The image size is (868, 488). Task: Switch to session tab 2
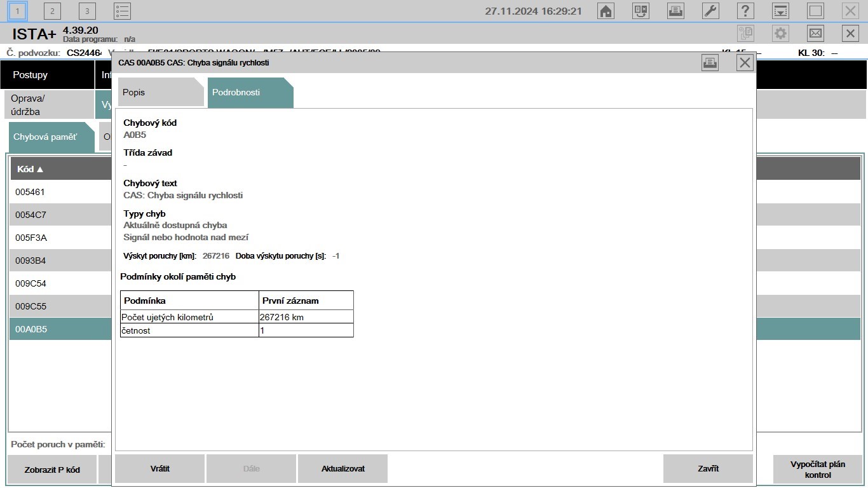tap(52, 11)
